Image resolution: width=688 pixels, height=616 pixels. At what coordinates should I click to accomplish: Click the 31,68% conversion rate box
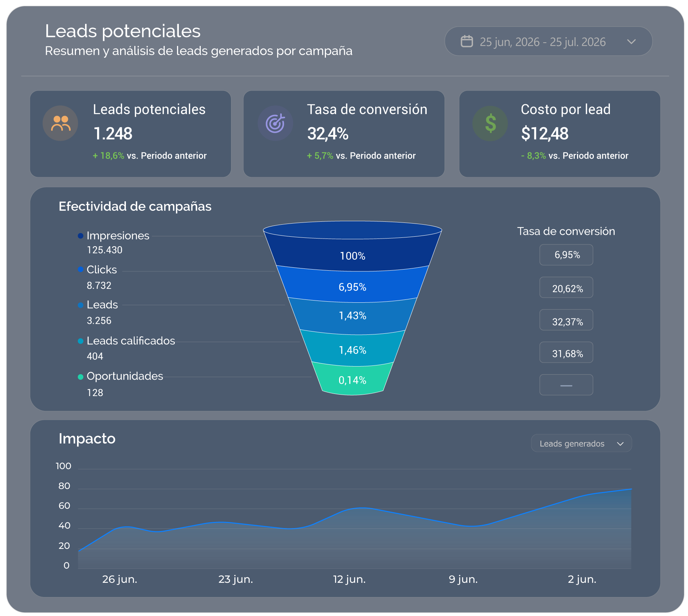tap(566, 352)
